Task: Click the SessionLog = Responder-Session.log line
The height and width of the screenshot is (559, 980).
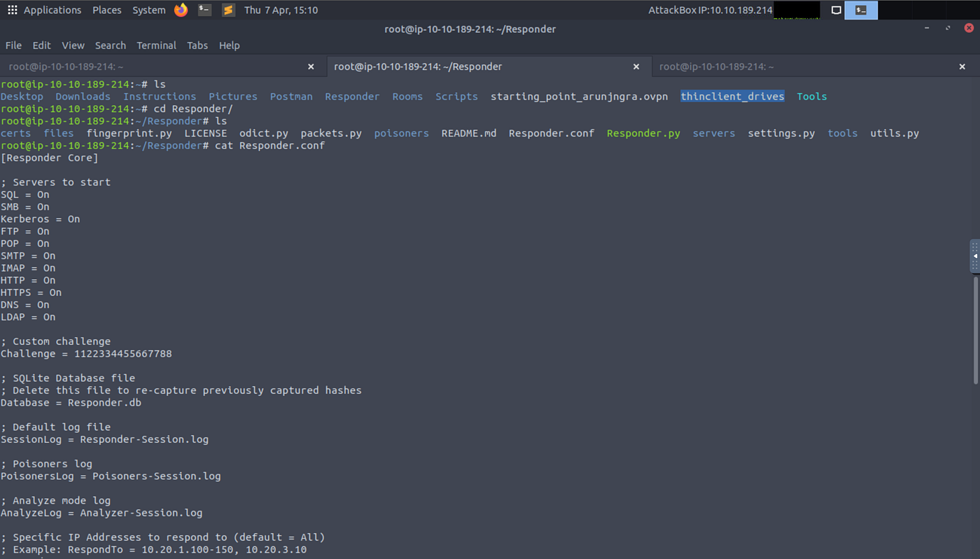Action: pyautogui.click(x=104, y=439)
